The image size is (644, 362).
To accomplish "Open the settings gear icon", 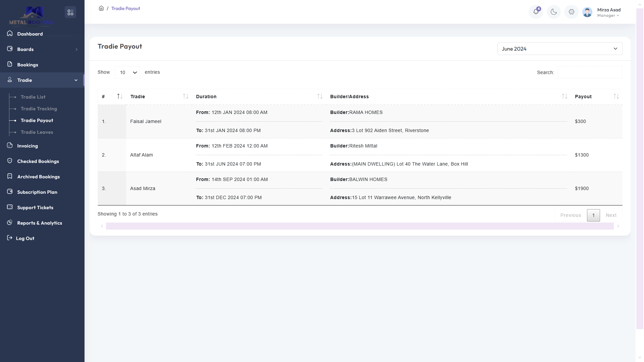I will click(572, 12).
